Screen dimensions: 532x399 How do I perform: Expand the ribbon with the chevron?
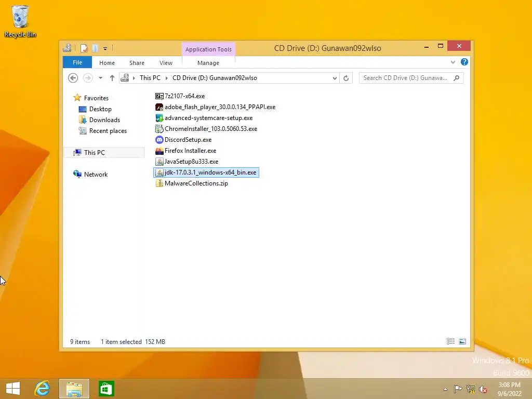click(453, 62)
